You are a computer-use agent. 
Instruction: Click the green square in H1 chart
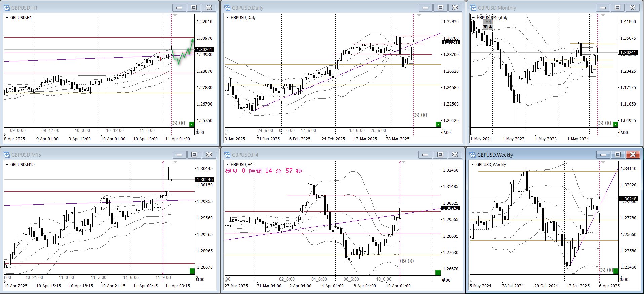[192, 124]
